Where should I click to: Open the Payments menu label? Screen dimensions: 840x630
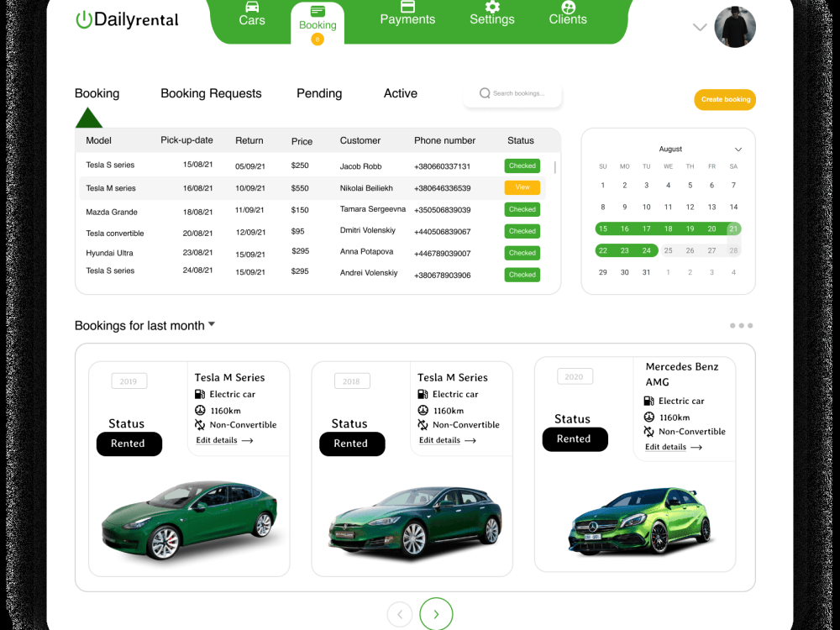[x=407, y=19]
